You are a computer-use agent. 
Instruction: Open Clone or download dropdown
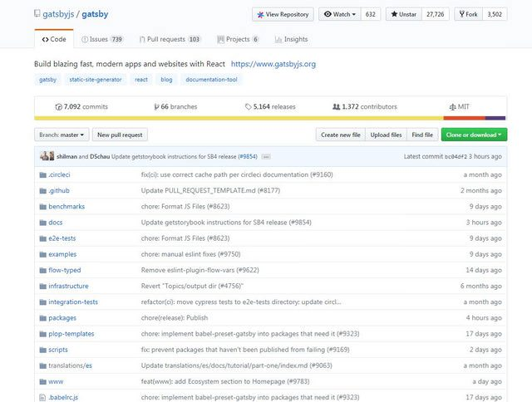point(474,135)
